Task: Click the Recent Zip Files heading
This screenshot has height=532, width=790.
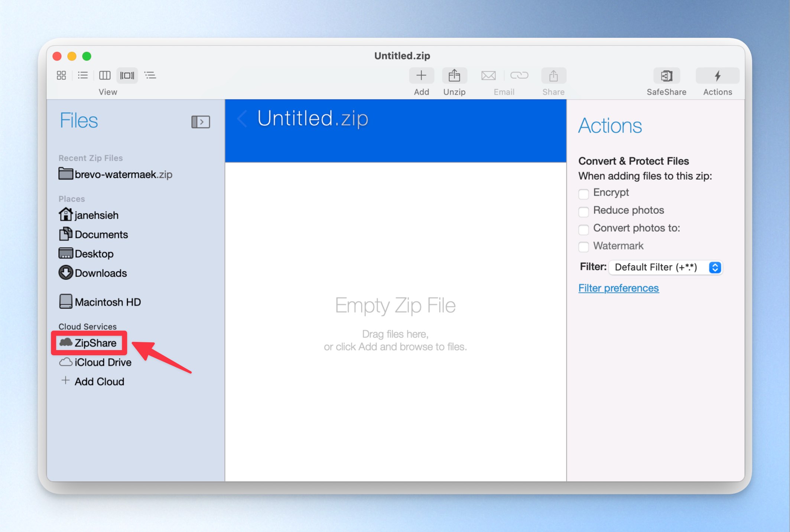Action: (91, 158)
